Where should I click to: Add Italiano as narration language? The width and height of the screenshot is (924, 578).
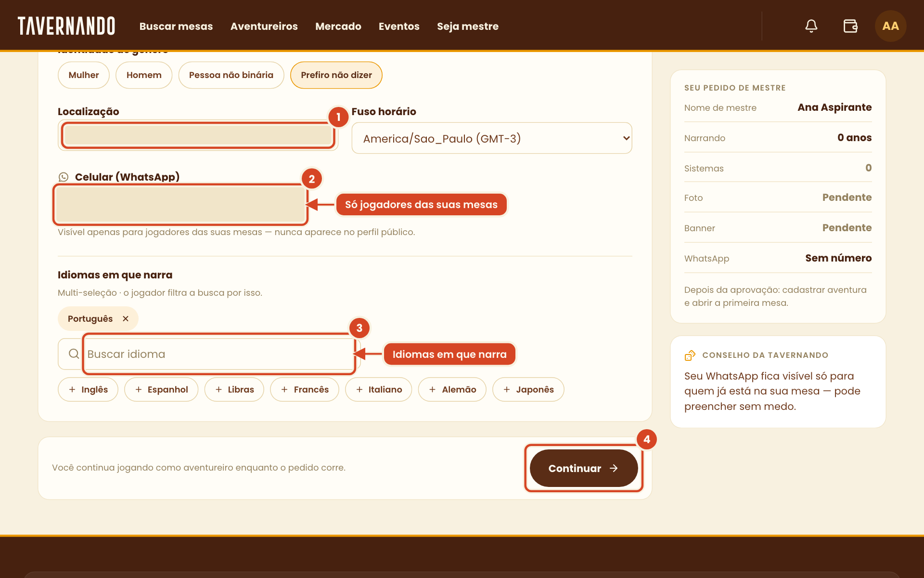379,389
